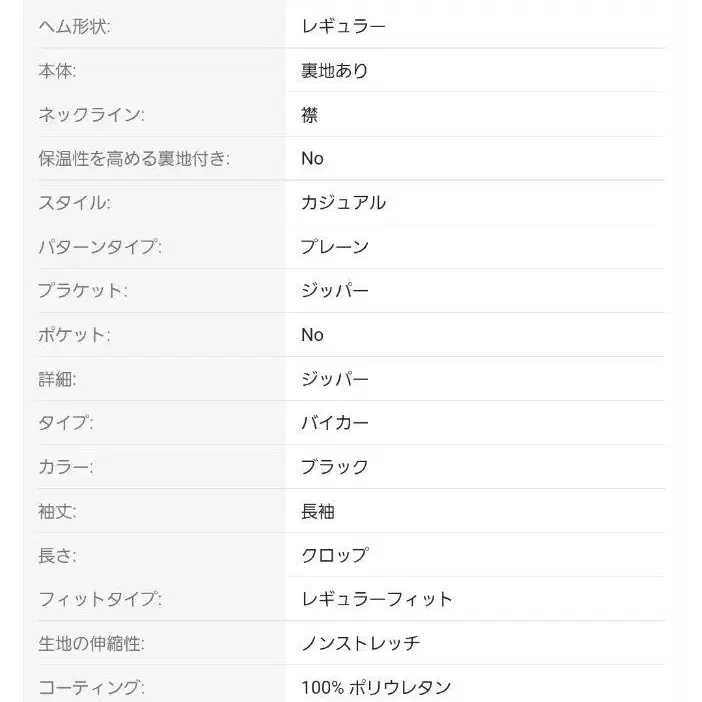The height and width of the screenshot is (702, 702).
Task: Click the ヘム形状 label
Action: tap(74, 26)
